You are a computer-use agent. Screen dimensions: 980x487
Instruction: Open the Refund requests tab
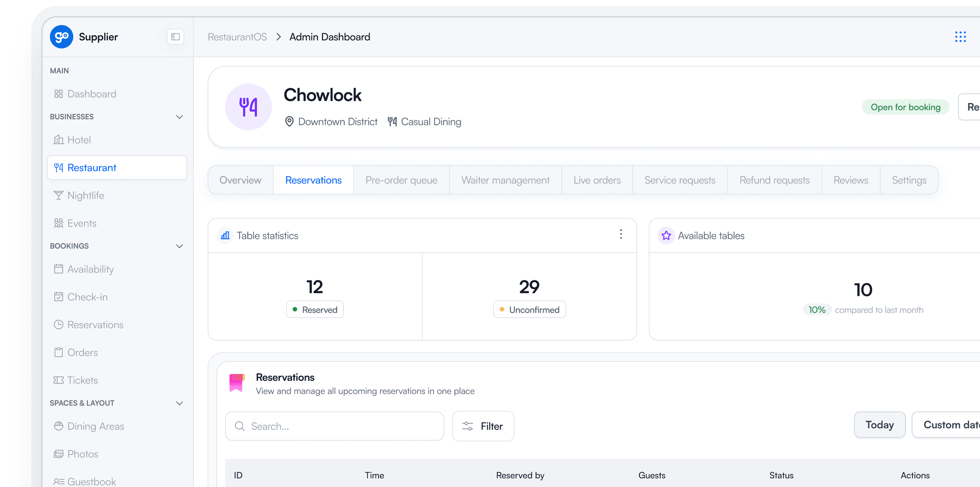(x=774, y=180)
